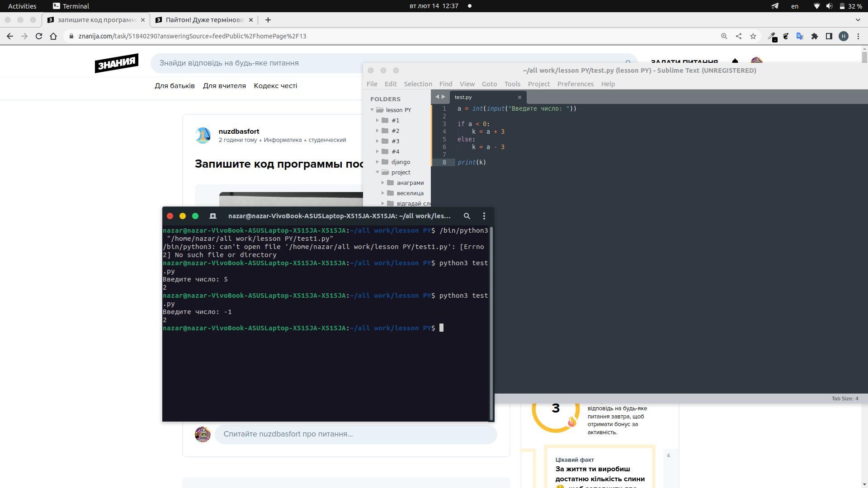Click the share page icon in address bar
This screenshot has height=488, width=868.
tap(739, 36)
